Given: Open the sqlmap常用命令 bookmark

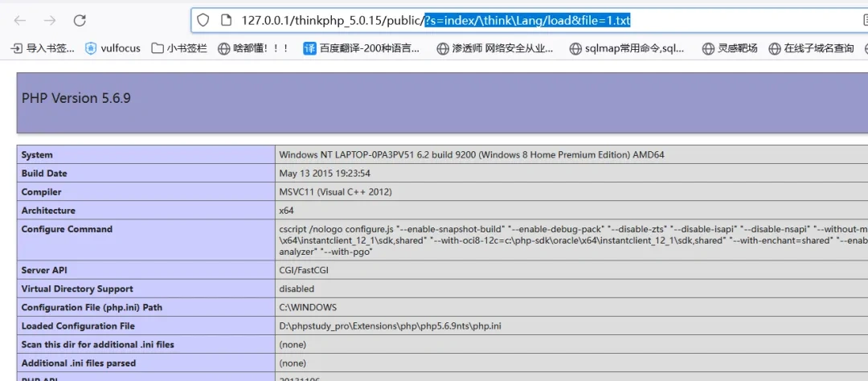Looking at the screenshot, I should click(x=627, y=49).
